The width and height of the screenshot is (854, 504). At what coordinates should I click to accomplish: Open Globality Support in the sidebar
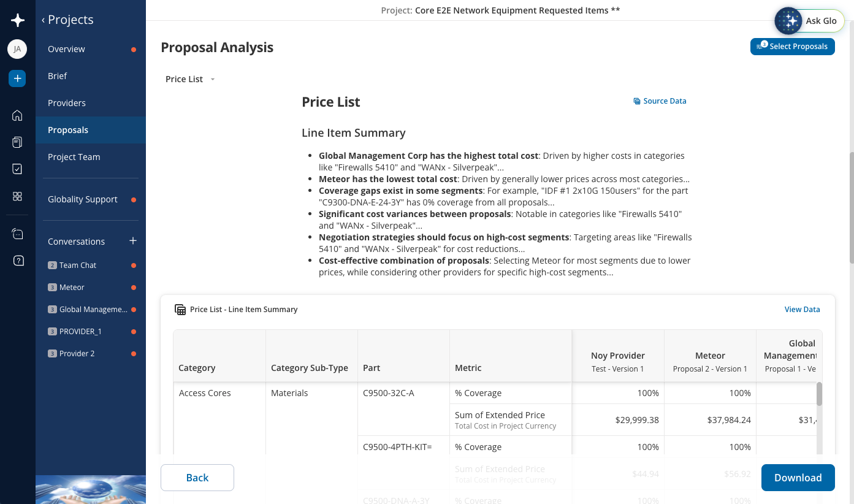tap(91, 199)
